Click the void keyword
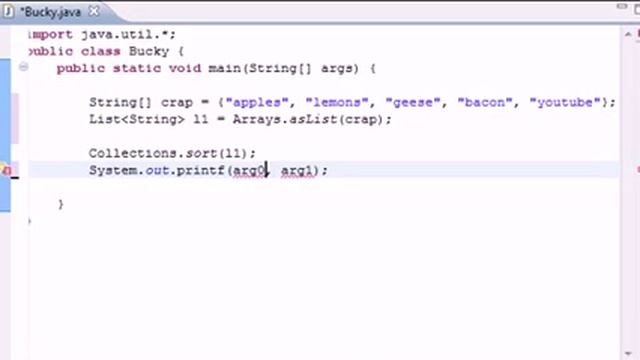Screen dimensions: 640x360 [x=184, y=68]
